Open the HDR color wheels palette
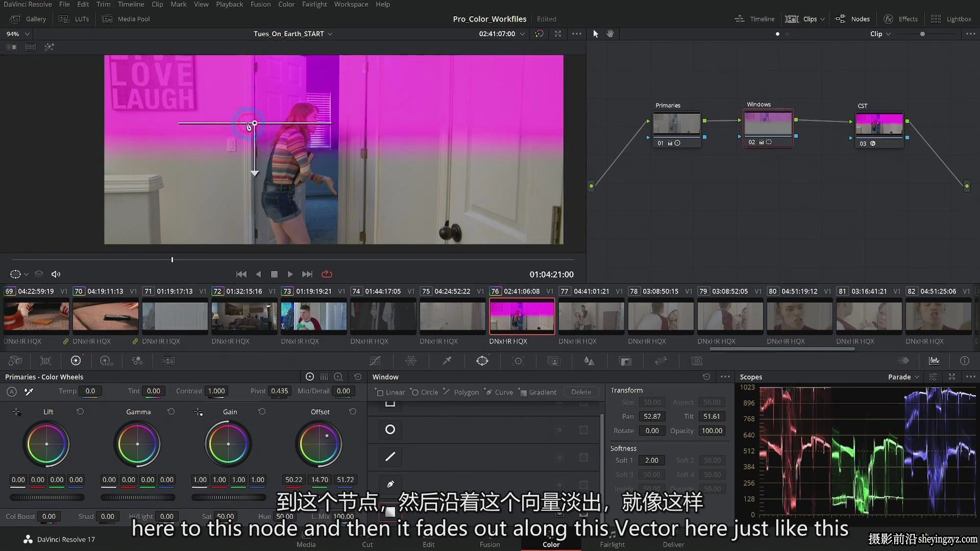Screen dimensions: 980x551 (x=106, y=361)
